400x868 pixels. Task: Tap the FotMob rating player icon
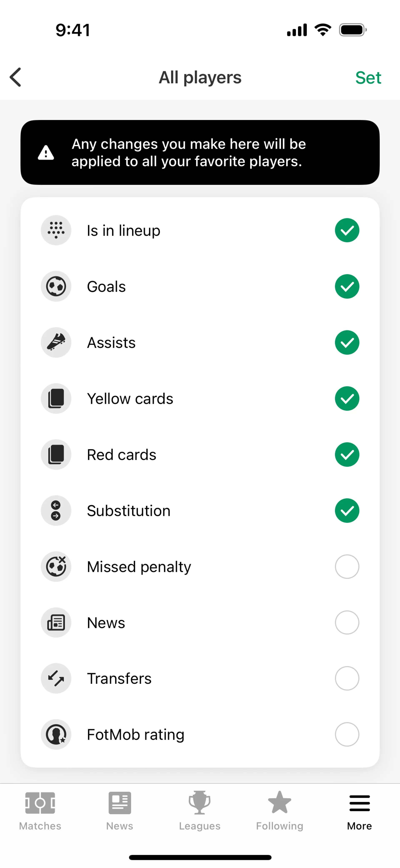[56, 734]
